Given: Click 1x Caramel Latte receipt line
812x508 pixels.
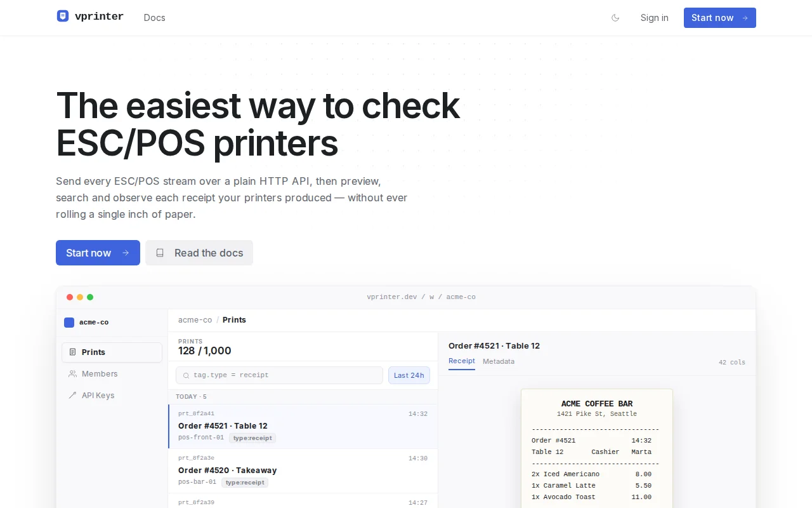Looking at the screenshot, I should [592, 486].
